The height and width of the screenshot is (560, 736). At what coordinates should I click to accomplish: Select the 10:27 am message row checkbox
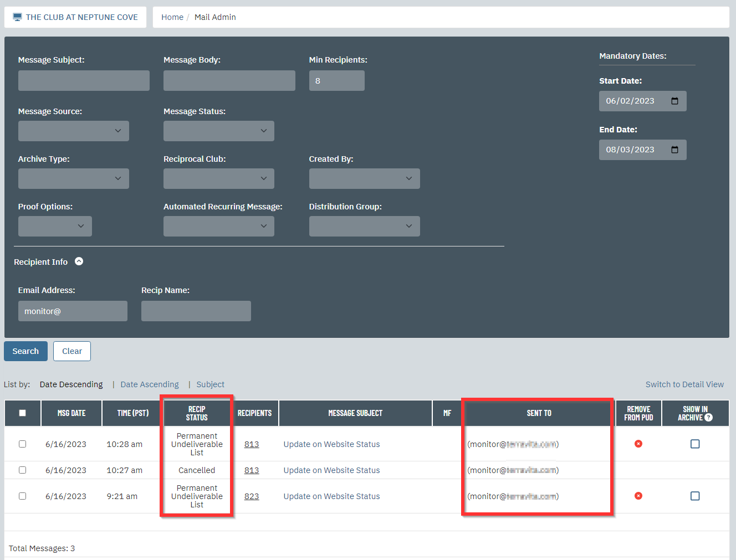22,470
